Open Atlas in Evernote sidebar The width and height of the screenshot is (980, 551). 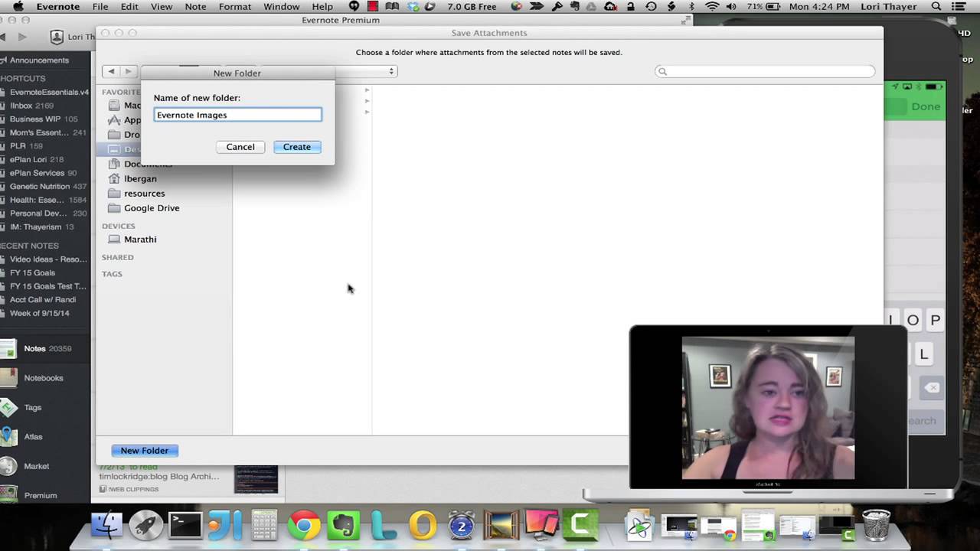tap(33, 437)
